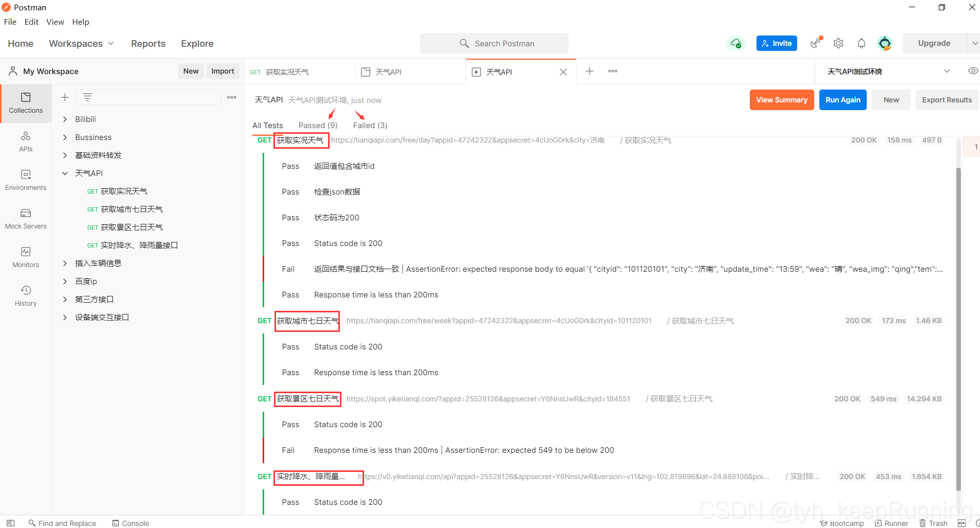Add a new collection with plus icon
The height and width of the screenshot is (528, 980).
tap(65, 97)
